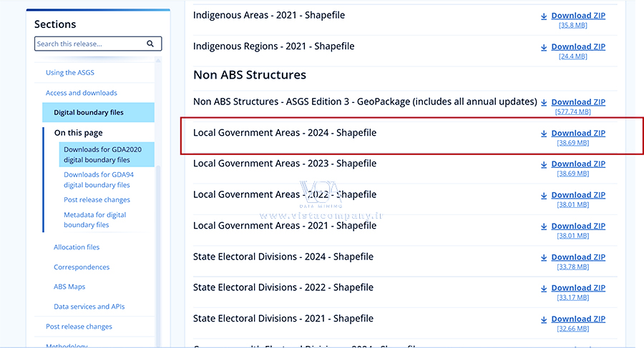Click download arrow icon for Local Government Areas 2024
The height and width of the screenshot is (348, 644).
[x=544, y=134]
